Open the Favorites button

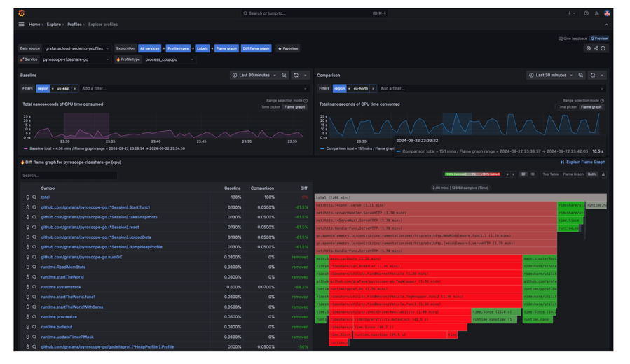pyautogui.click(x=288, y=48)
